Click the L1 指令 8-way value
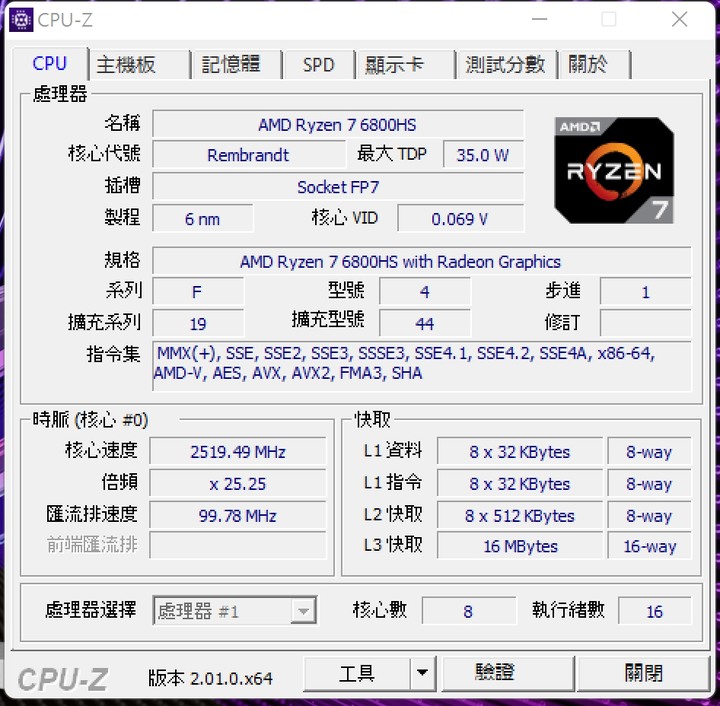This screenshot has height=706, width=720. click(649, 483)
